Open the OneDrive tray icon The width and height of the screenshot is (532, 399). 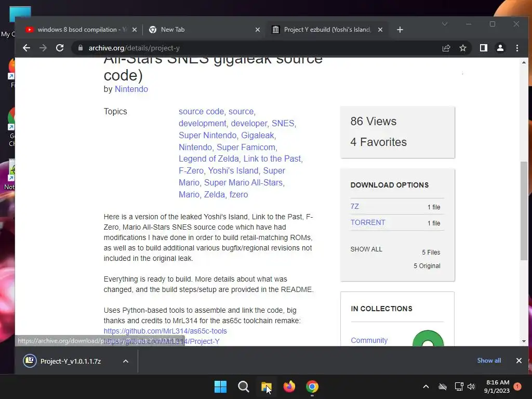click(x=443, y=387)
